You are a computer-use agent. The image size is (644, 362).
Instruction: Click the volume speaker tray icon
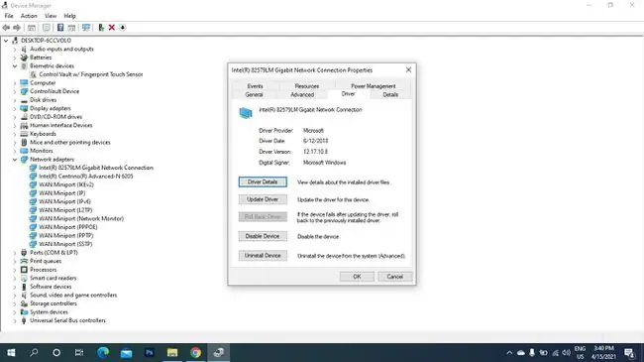[x=567, y=352]
